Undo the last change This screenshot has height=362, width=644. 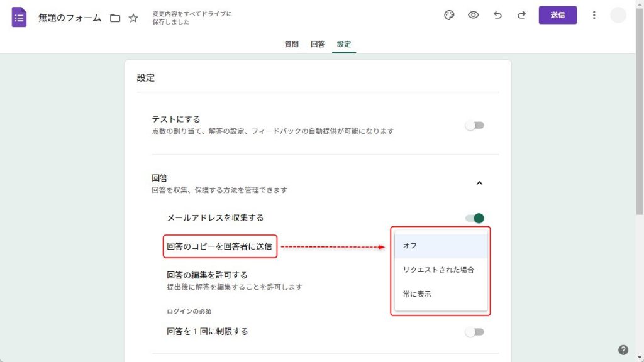point(497,15)
